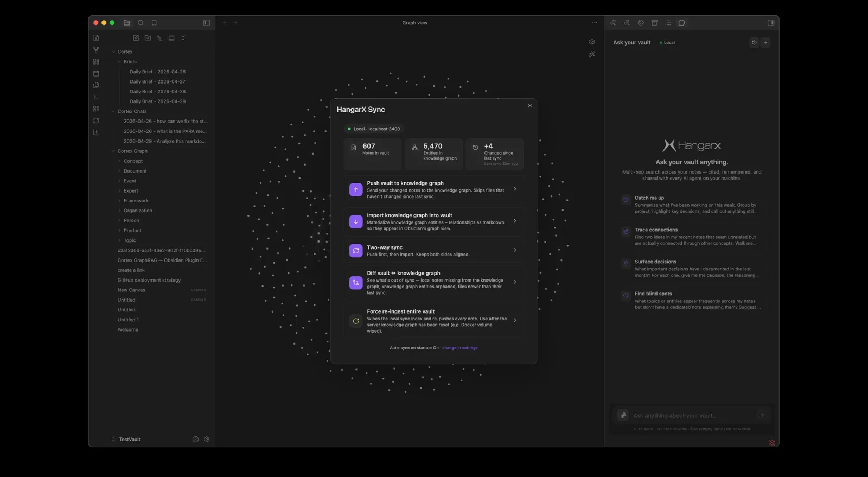The image size is (868, 477).
Task: Expand the Person folder
Action: coord(119,221)
